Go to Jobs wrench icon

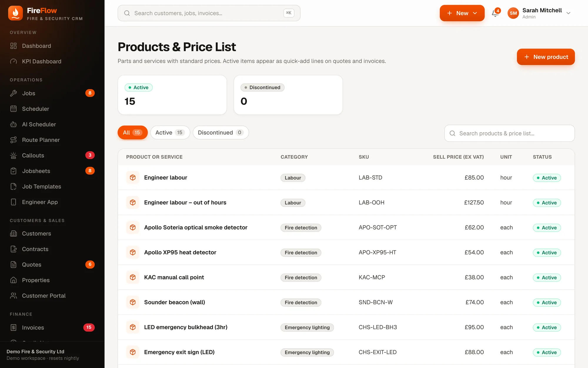pyautogui.click(x=14, y=93)
